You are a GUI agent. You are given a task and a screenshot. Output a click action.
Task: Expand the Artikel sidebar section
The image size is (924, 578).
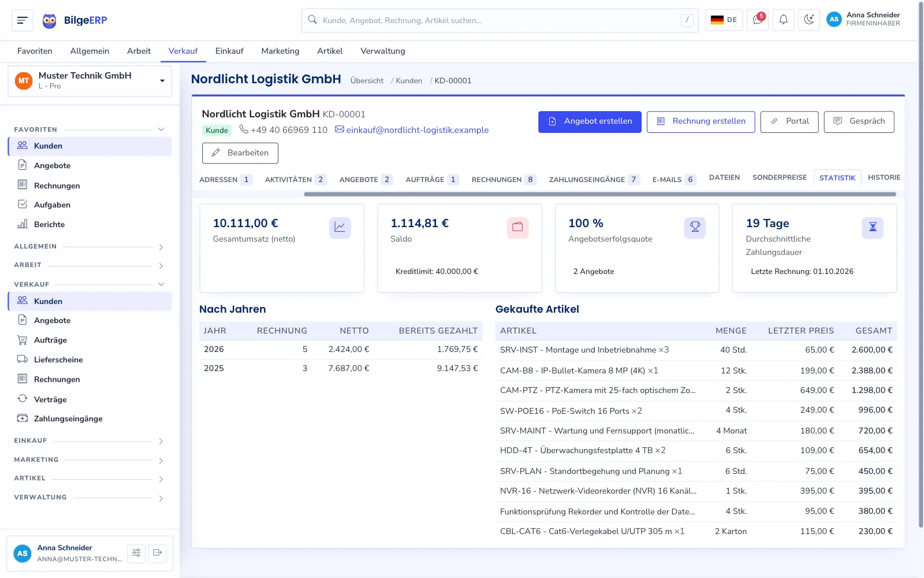(x=161, y=479)
